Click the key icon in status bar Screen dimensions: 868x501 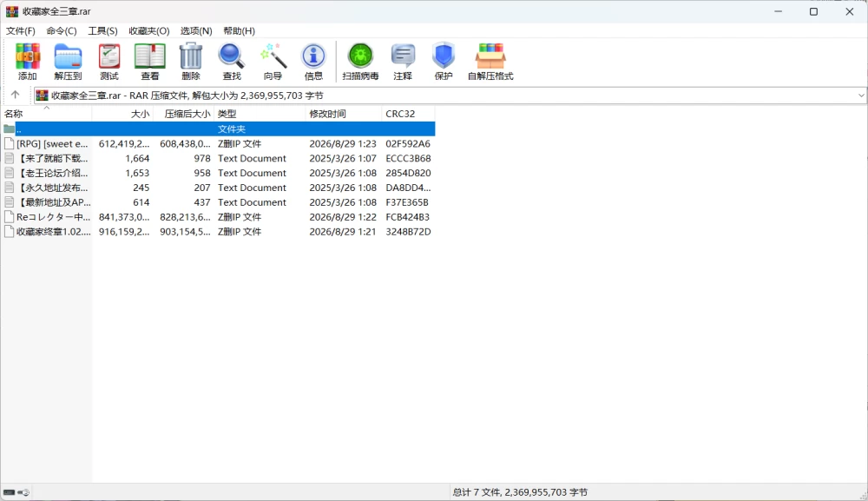click(23, 492)
